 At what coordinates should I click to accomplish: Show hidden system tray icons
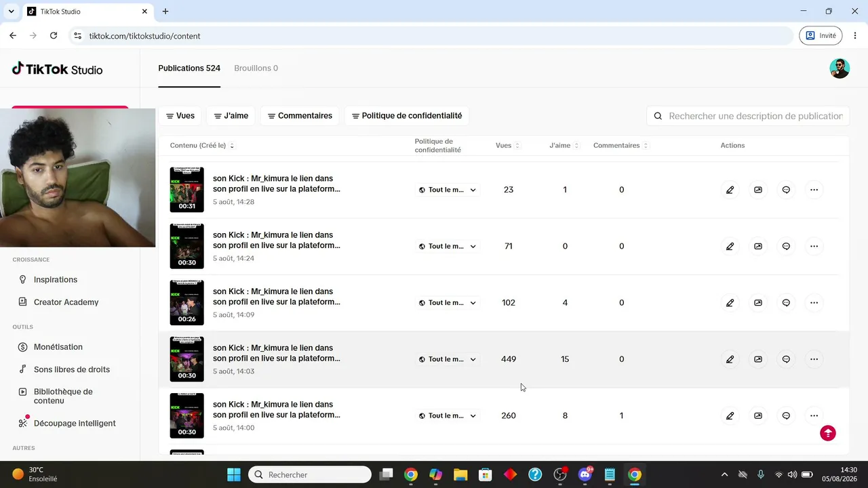tap(724, 474)
